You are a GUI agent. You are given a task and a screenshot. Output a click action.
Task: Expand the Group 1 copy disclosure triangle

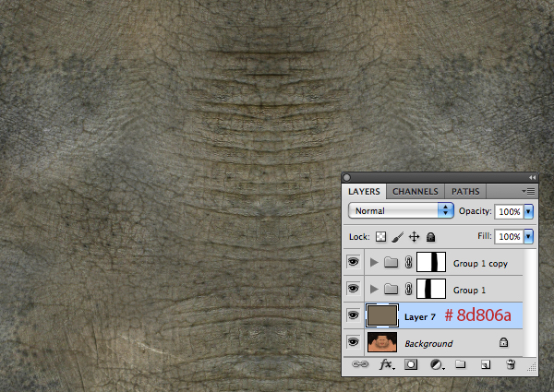374,262
